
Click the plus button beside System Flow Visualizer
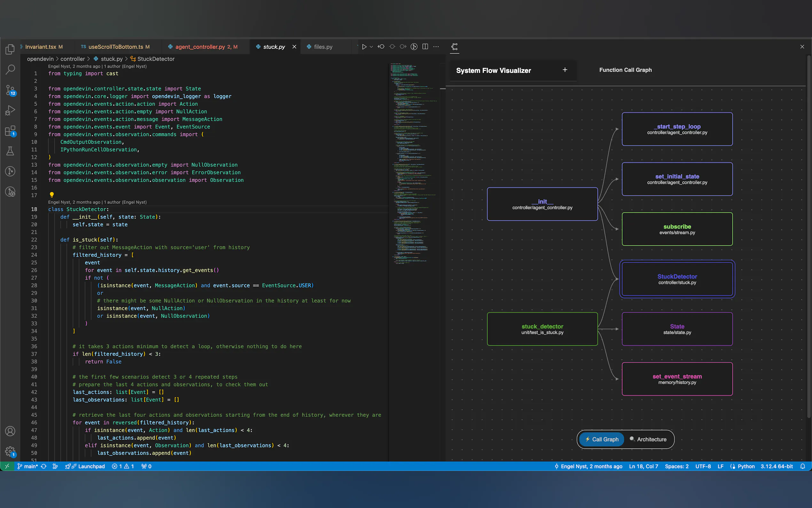(x=565, y=70)
